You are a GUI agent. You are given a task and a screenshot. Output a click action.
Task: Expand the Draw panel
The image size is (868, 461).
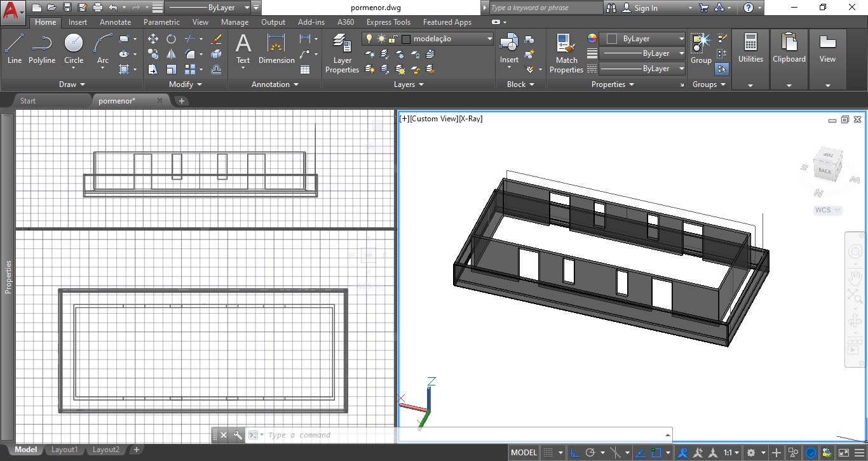pos(72,84)
